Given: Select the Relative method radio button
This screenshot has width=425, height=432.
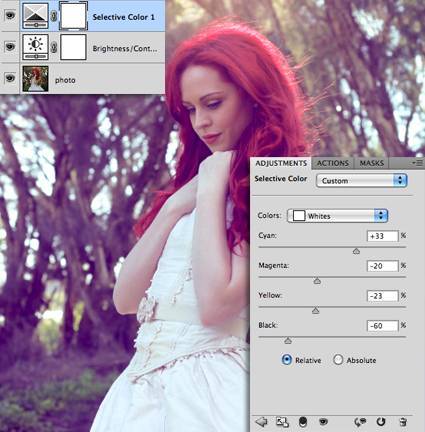Looking at the screenshot, I should coord(287,360).
